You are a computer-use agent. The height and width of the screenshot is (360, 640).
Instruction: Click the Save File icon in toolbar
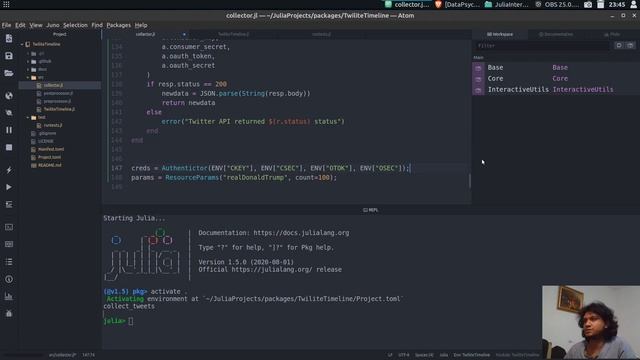coord(9,56)
